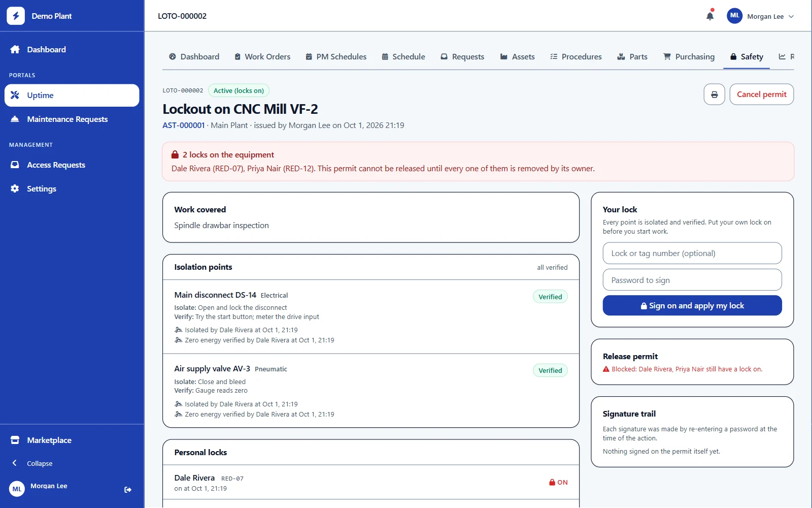The height and width of the screenshot is (508, 812).
Task: Click the "all verified" isolation status text
Action: [x=552, y=268]
